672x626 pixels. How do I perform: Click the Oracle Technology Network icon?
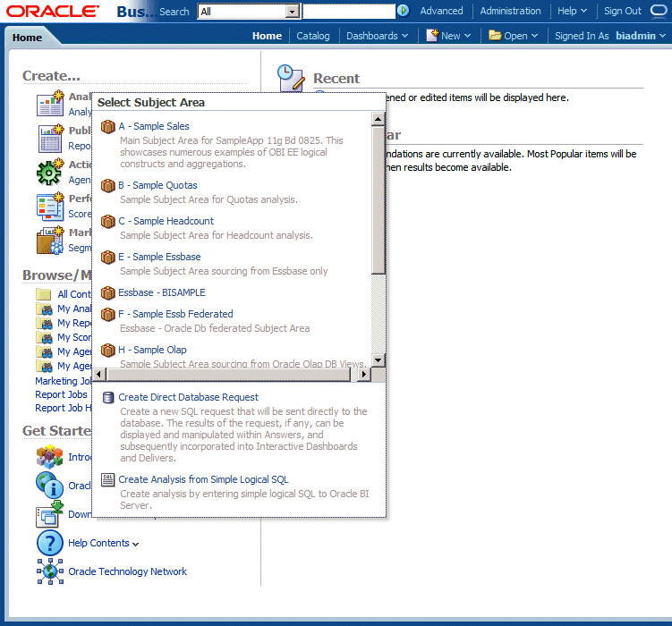[x=50, y=571]
